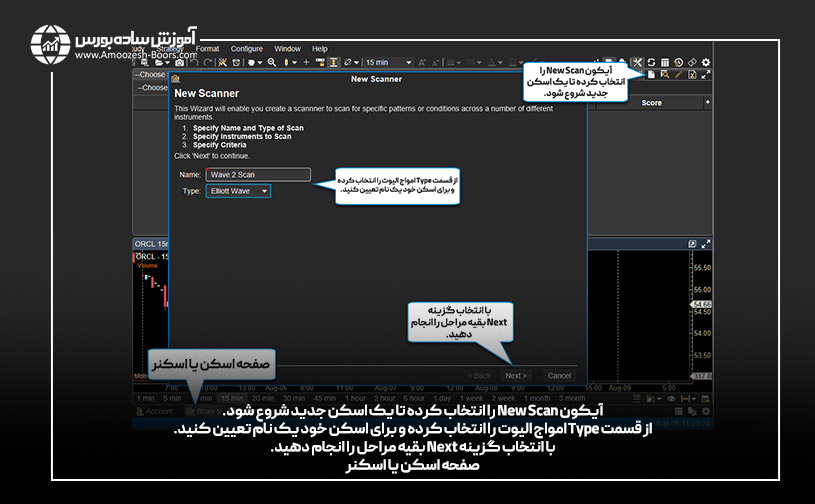Click the New Scan page icon
This screenshot has width=815, height=504.
pyautogui.click(x=651, y=75)
